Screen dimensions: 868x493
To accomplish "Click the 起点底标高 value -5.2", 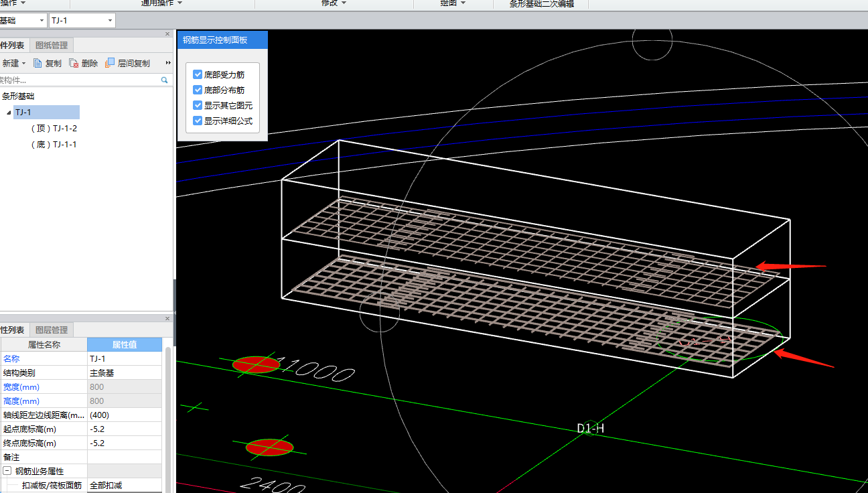I will point(125,429).
